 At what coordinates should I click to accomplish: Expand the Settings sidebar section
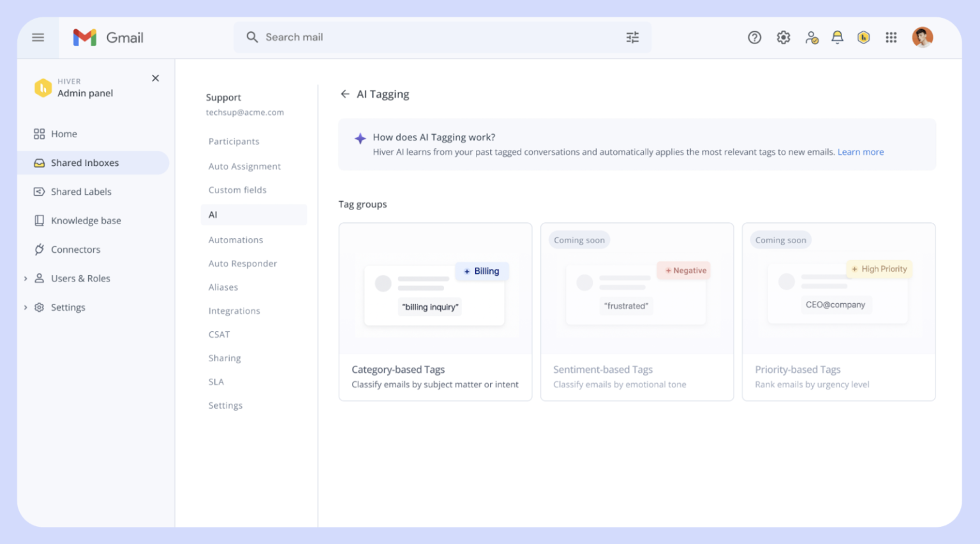(26, 307)
